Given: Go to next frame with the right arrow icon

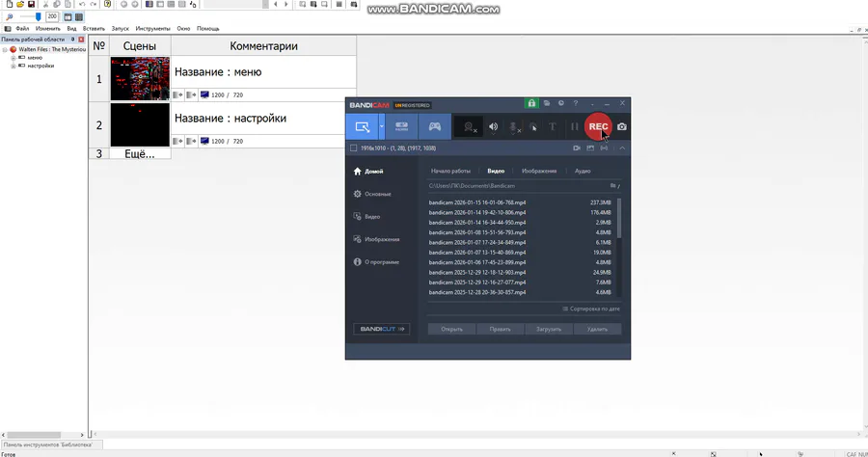Looking at the screenshot, I should (x=286, y=4).
